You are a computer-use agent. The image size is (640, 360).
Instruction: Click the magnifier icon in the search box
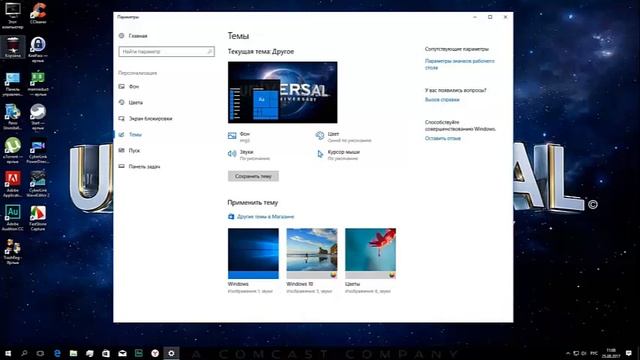pos(209,51)
